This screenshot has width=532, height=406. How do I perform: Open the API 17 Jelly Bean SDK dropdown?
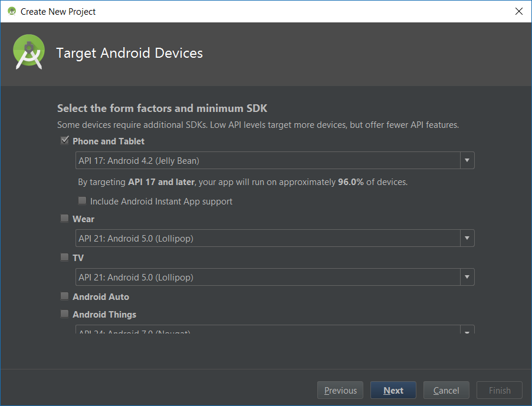click(275, 160)
